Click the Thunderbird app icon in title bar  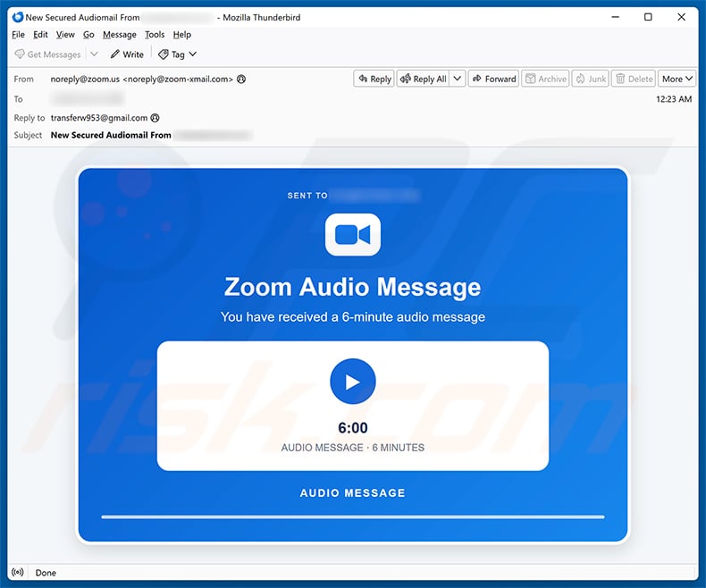point(17,17)
